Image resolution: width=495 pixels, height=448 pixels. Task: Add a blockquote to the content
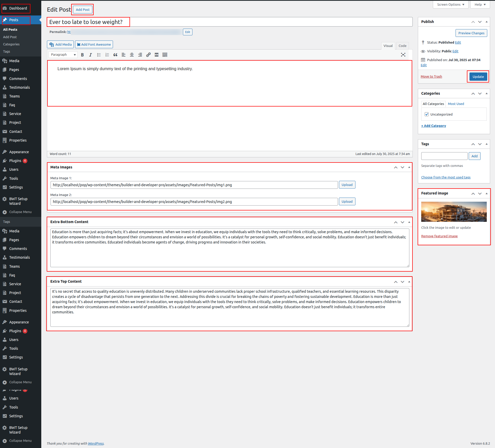coord(115,55)
